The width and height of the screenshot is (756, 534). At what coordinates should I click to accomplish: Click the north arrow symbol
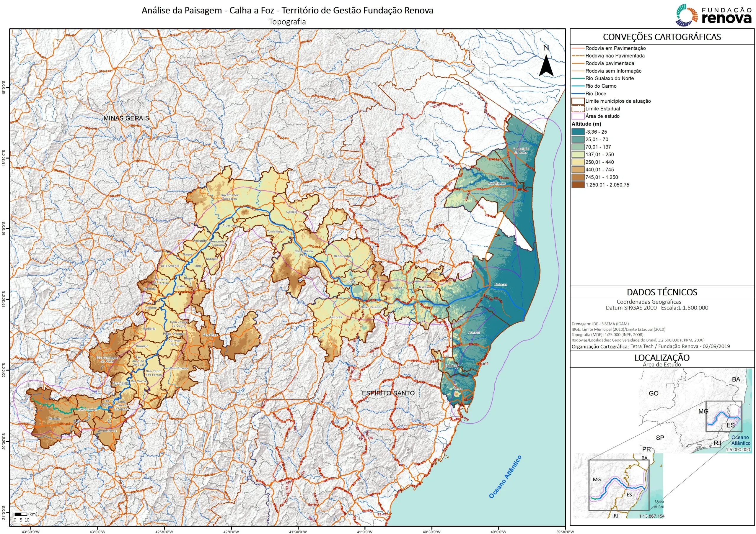[x=546, y=65]
